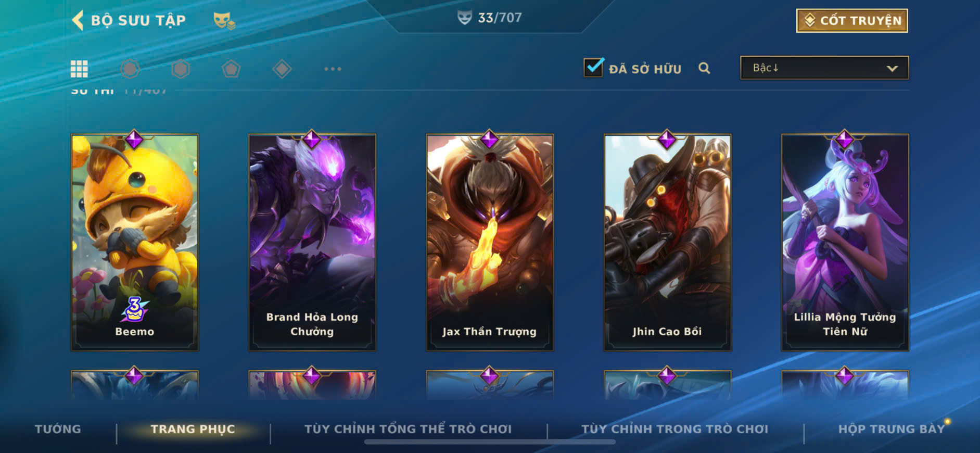Open TÙY CHỈNH TỔNG THỂ TRÒ CHƠI tab
Screen dimensions: 980x453
(x=408, y=429)
